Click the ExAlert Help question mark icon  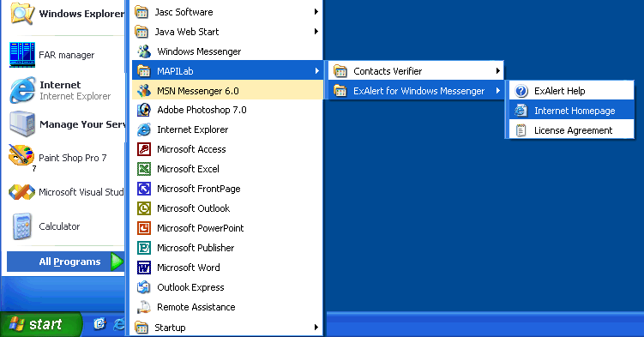(x=521, y=91)
